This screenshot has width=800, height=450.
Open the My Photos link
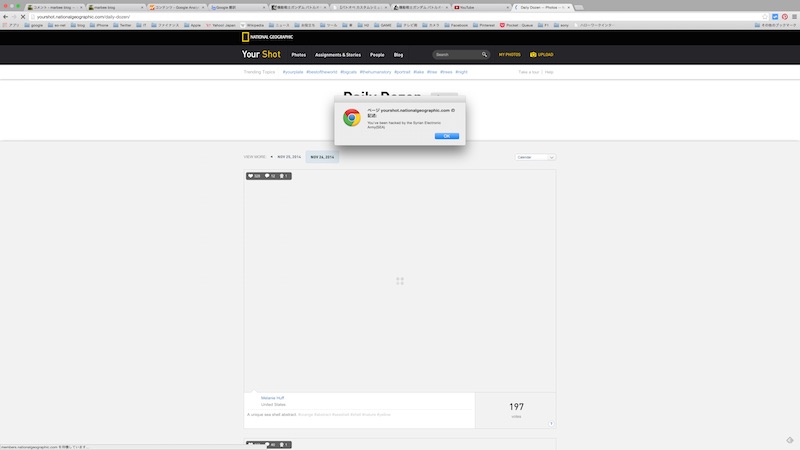(509, 55)
